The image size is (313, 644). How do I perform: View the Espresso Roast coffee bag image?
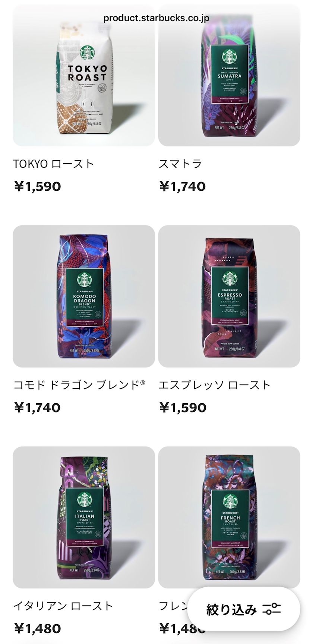point(229,296)
